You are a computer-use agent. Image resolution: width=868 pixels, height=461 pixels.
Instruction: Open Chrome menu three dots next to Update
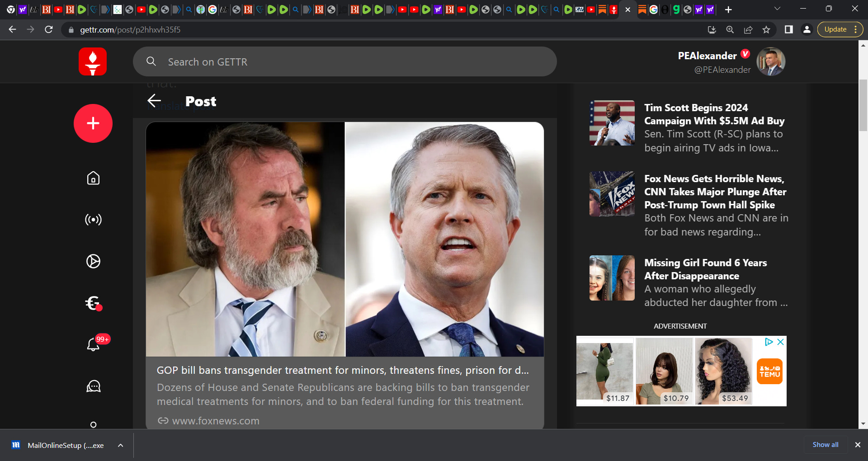click(856, 29)
